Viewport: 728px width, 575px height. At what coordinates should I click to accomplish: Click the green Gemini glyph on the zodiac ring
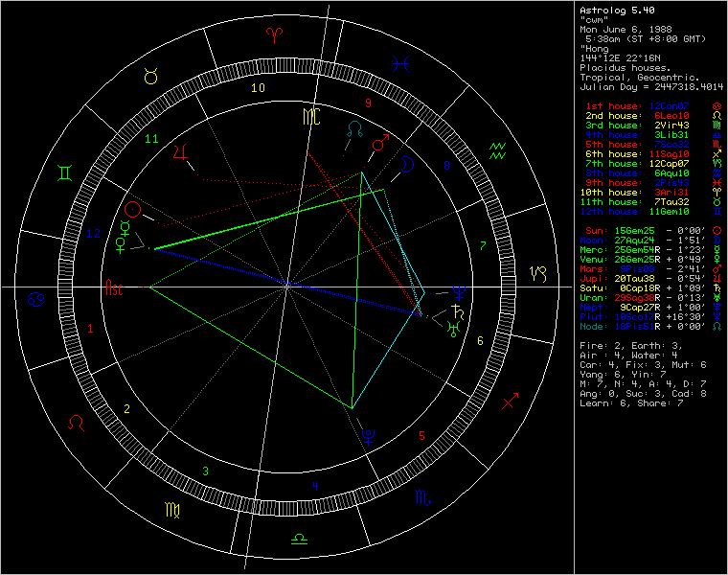(64, 173)
